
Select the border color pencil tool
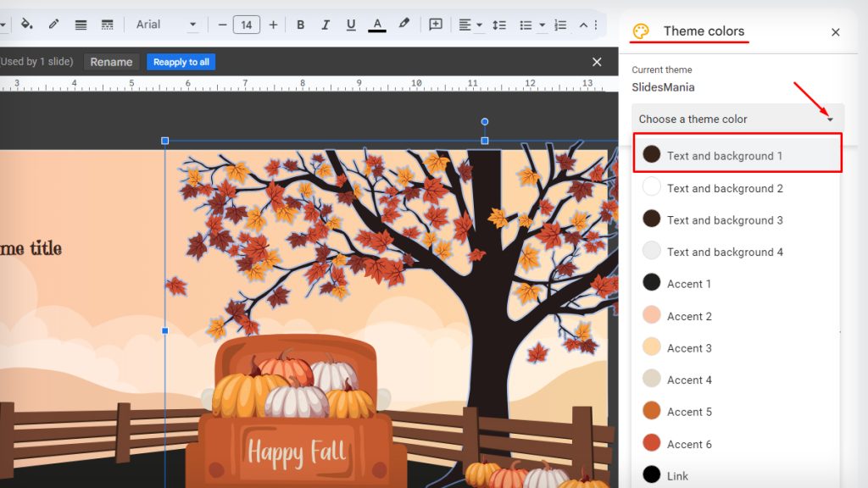point(53,25)
